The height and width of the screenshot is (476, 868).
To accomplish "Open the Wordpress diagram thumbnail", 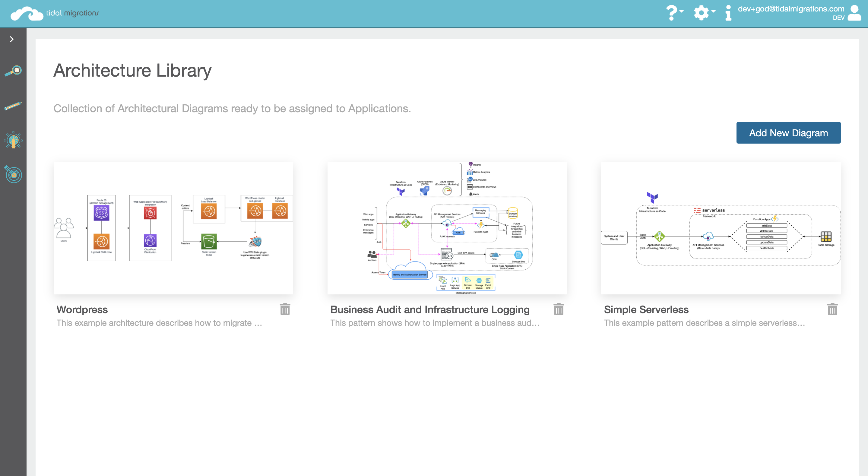I will 173,228.
